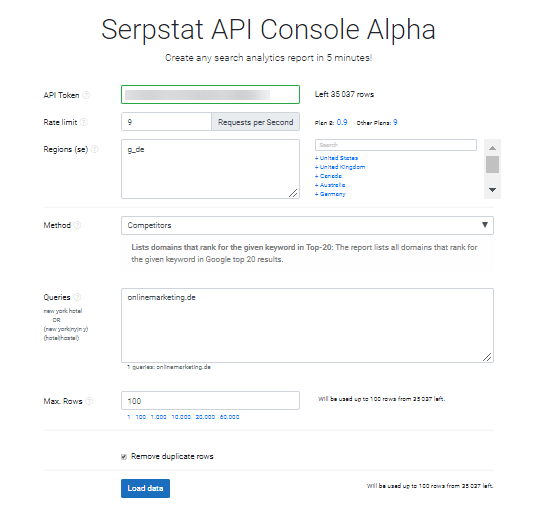Open the Method dropdown showing Competitors
Image resolution: width=538 pixels, height=517 pixels.
(307, 225)
